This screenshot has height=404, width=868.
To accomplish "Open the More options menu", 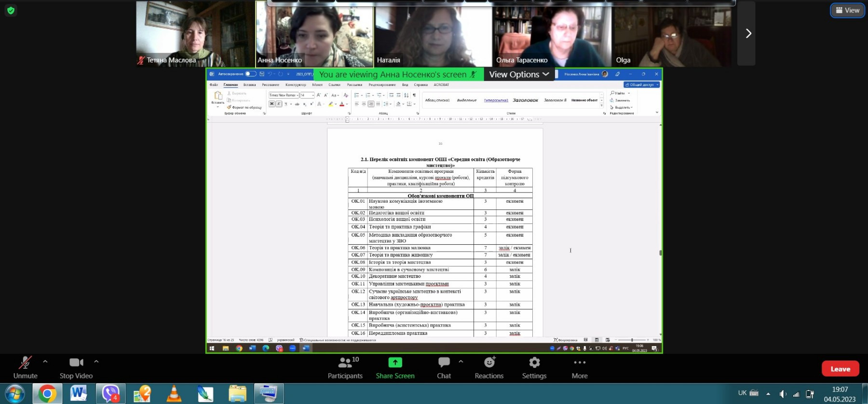I will pyautogui.click(x=580, y=368).
